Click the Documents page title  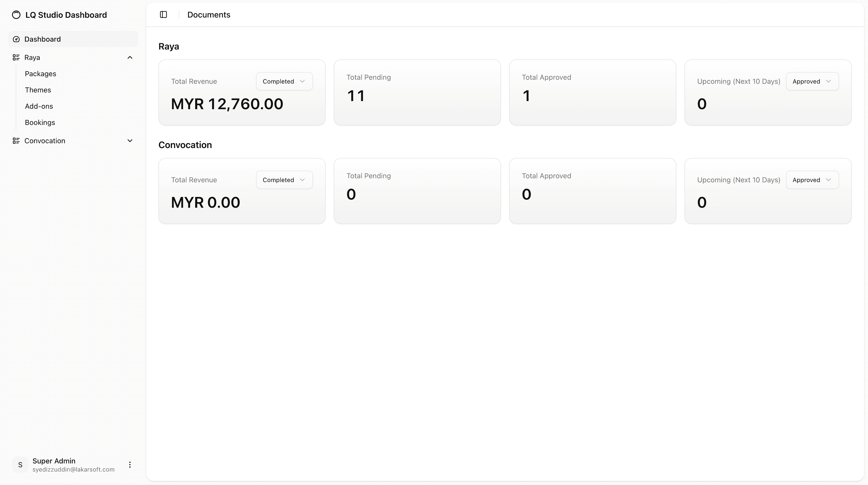pos(209,14)
